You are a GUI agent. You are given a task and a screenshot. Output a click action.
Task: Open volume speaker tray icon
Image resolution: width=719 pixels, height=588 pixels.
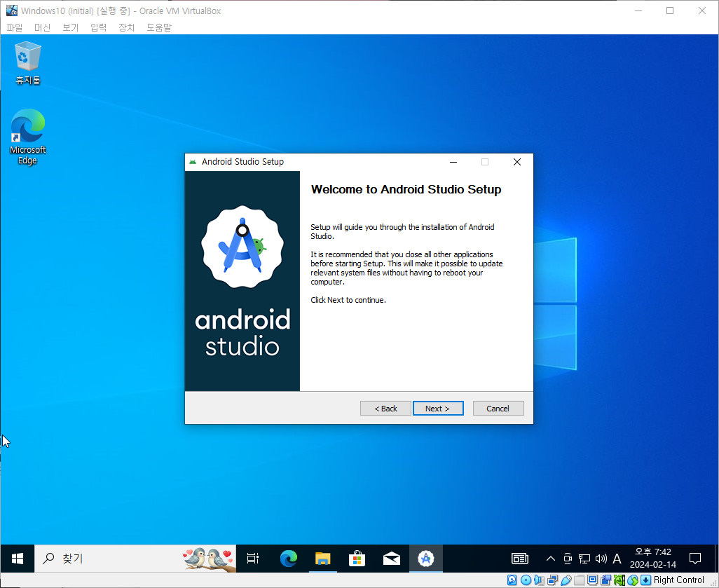[601, 558]
